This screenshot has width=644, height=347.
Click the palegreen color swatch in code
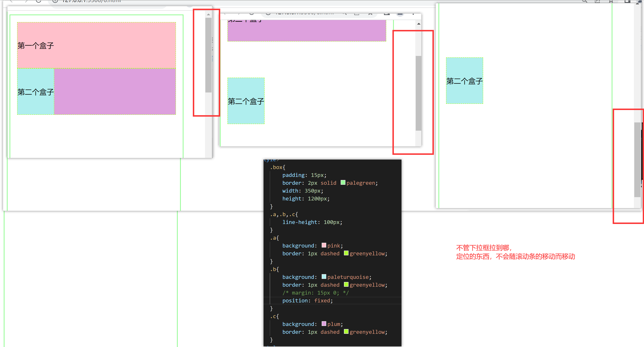pyautogui.click(x=343, y=183)
